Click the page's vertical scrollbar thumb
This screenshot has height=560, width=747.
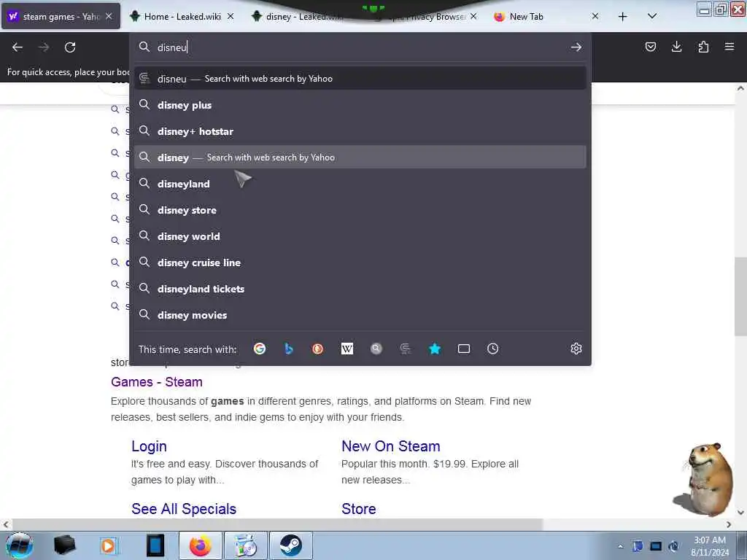[740, 296]
